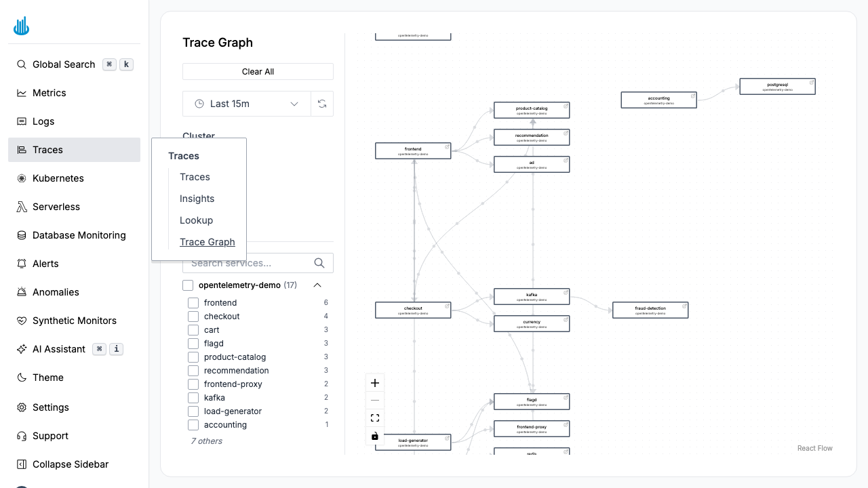Zoom out of the trace graph
868x488 pixels.
click(x=375, y=400)
